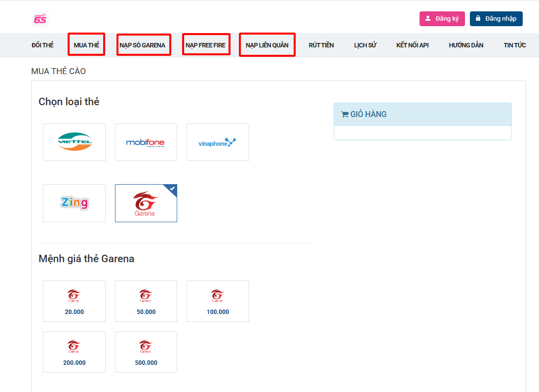Choose the Garena 20.000 denomination
The height and width of the screenshot is (392, 539).
point(74,302)
